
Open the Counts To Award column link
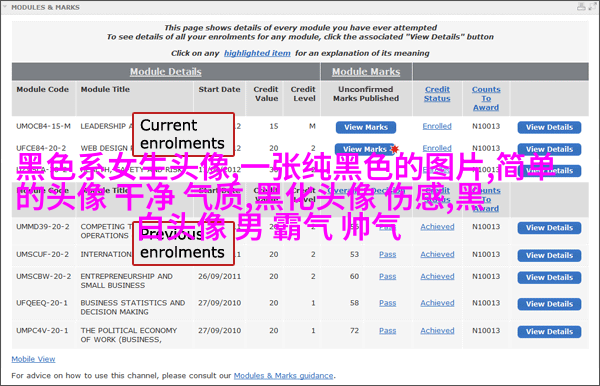pos(486,98)
